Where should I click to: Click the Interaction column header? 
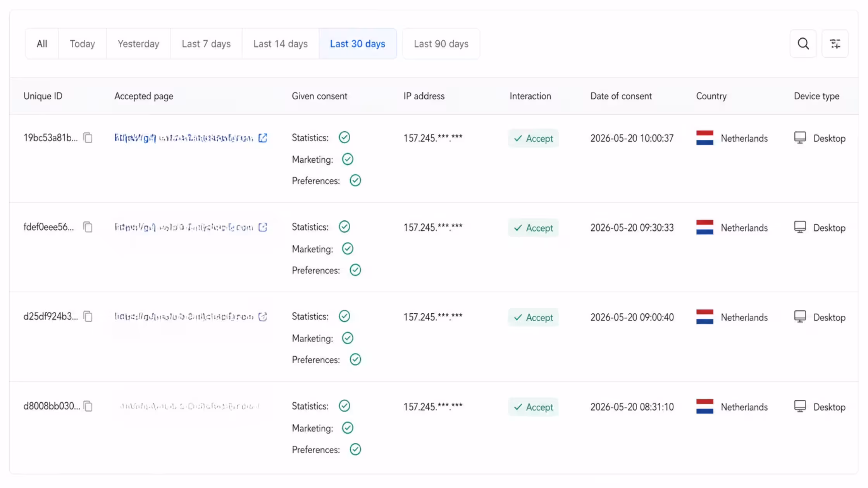tap(530, 96)
